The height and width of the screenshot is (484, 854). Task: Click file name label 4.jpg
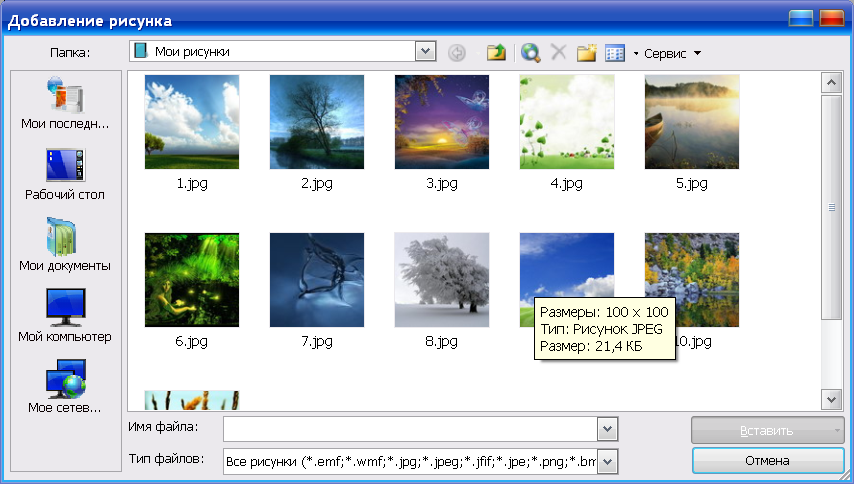[566, 183]
